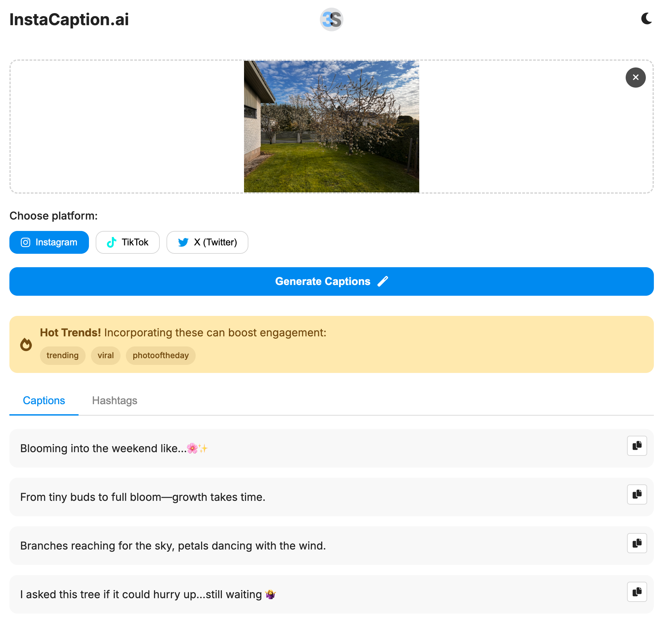Toggle dark mode moon icon
The height and width of the screenshot is (619, 672).
click(646, 19)
